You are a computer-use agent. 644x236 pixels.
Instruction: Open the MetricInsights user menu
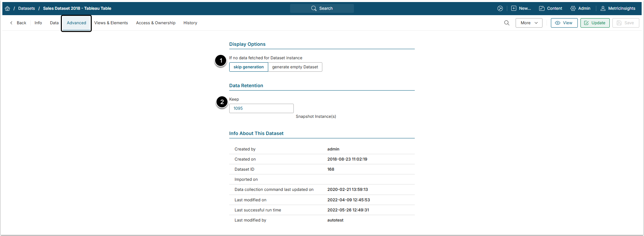click(618, 8)
